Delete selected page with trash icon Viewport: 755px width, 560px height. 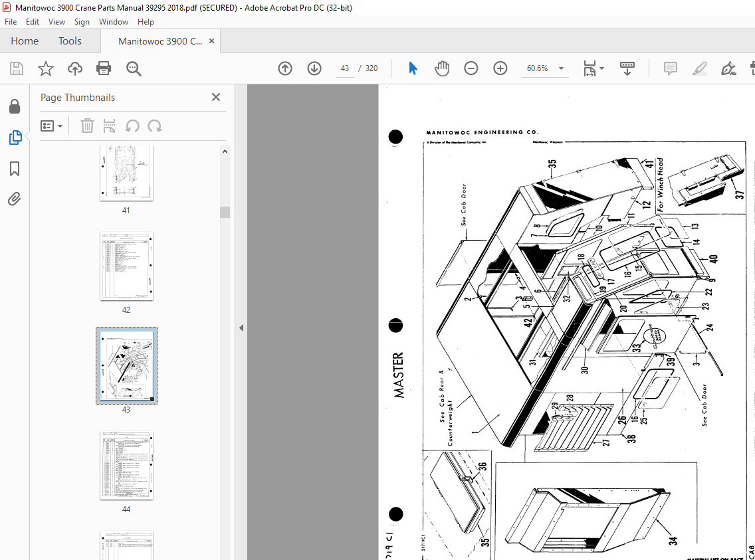coord(87,126)
